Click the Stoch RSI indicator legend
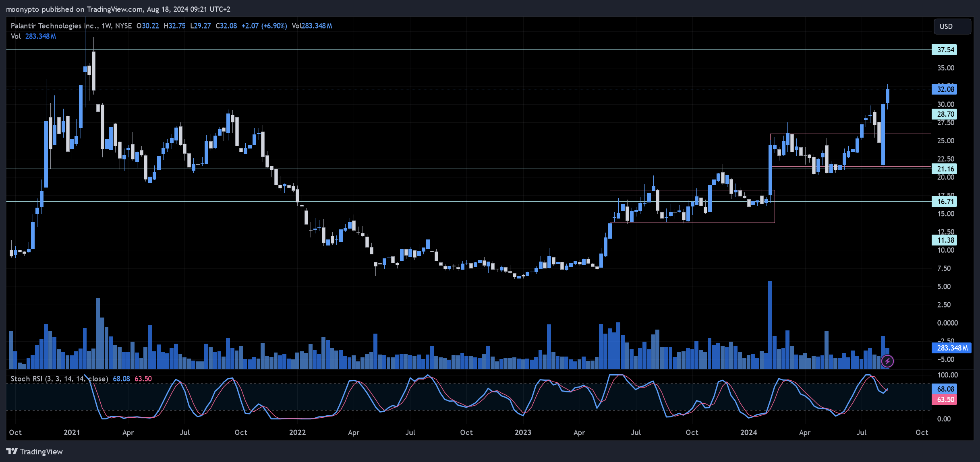 tap(59, 379)
